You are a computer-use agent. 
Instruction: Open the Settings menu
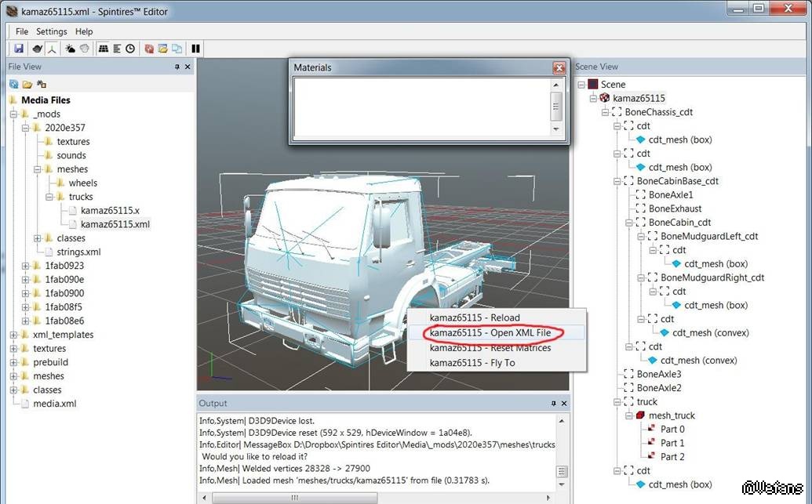[x=52, y=31]
